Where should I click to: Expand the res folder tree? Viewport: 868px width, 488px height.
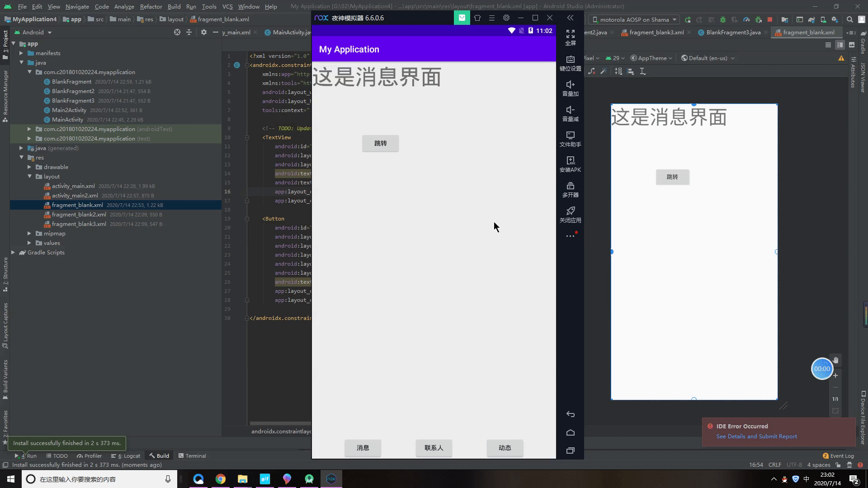pyautogui.click(x=21, y=157)
